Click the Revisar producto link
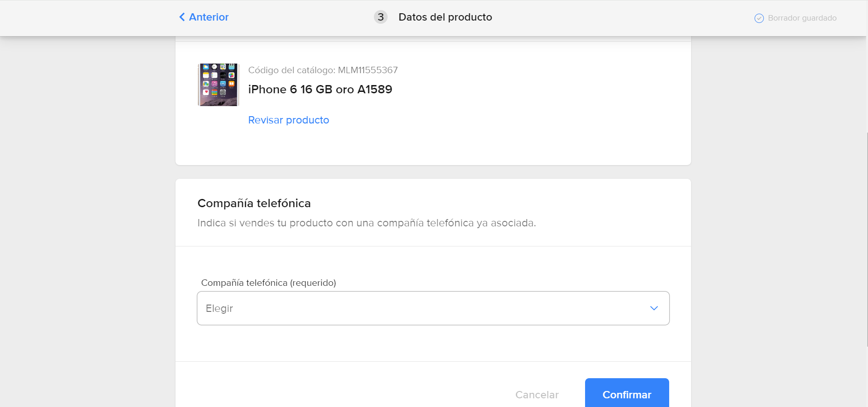 pyautogui.click(x=288, y=120)
